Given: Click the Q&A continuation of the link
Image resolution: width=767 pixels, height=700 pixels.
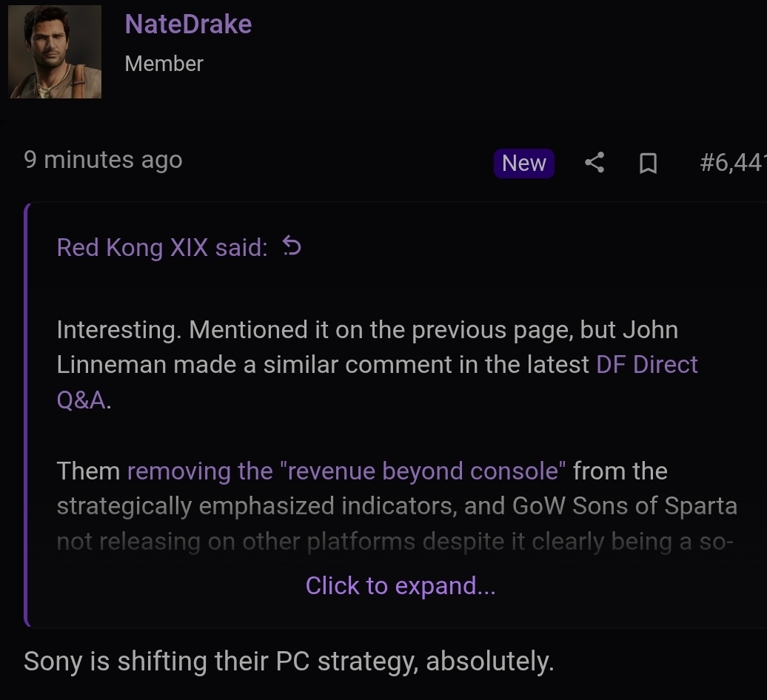Looking at the screenshot, I should coord(81,400).
